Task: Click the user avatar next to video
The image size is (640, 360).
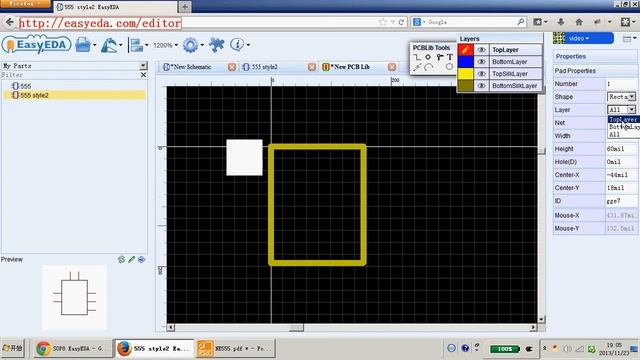Action: tap(559, 38)
